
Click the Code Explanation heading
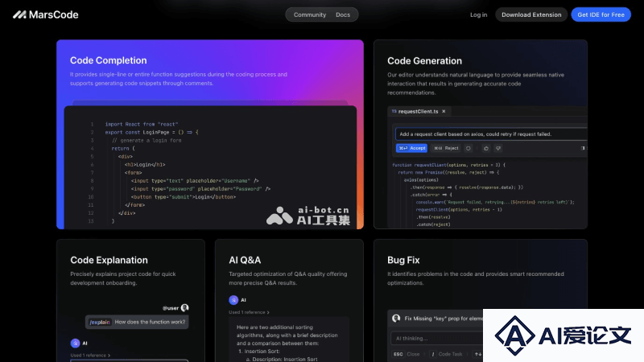click(109, 260)
